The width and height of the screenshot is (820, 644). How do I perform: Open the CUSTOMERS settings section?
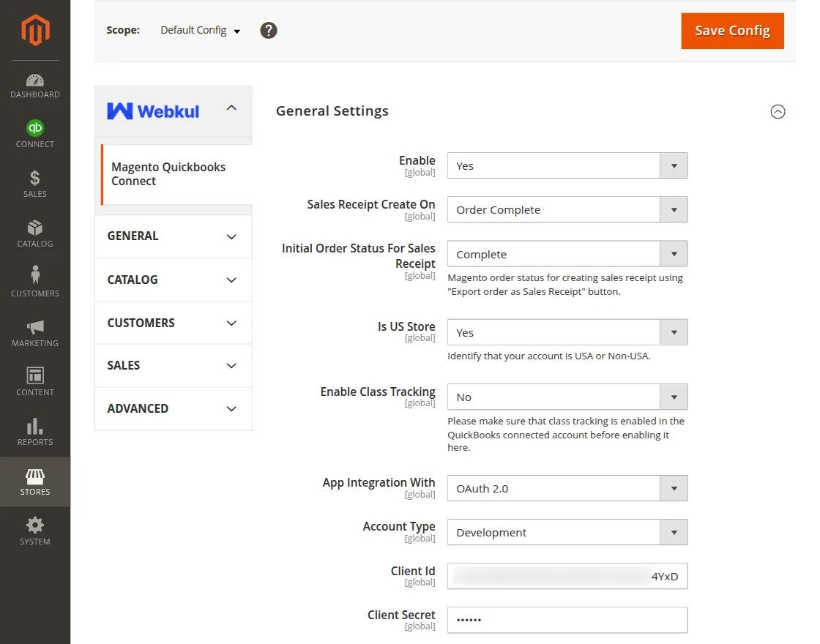click(173, 323)
